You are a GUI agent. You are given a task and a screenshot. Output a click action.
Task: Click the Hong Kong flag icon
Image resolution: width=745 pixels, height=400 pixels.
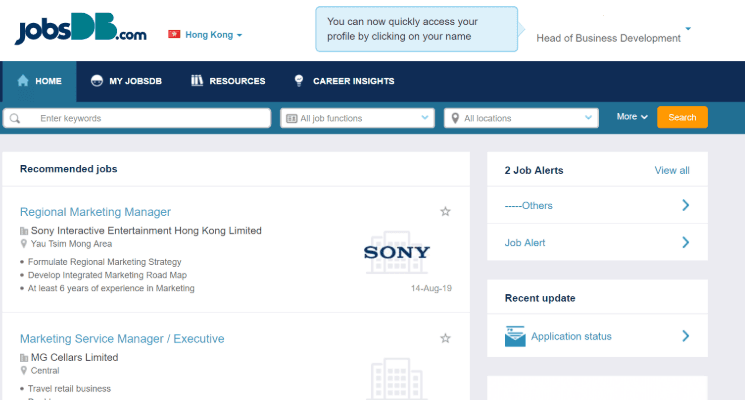click(x=174, y=34)
